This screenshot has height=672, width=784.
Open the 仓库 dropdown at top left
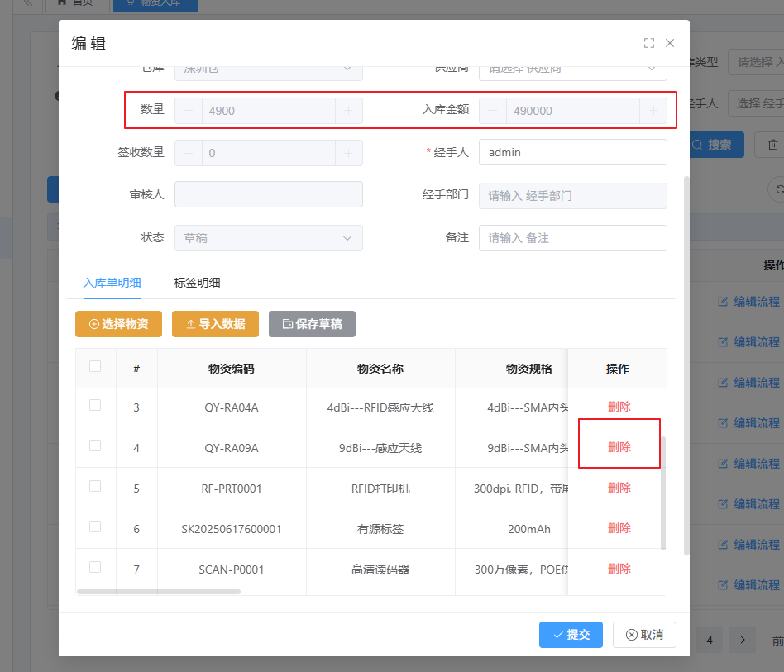pos(268,69)
